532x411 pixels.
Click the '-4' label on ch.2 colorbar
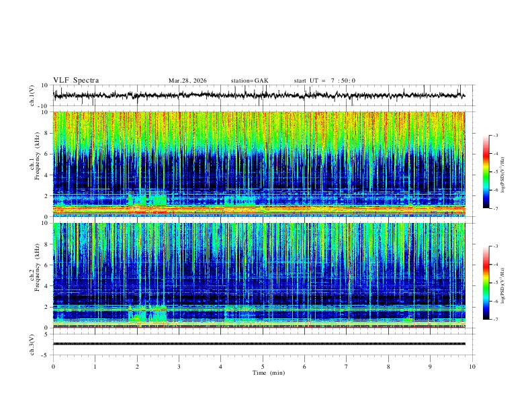click(495, 265)
